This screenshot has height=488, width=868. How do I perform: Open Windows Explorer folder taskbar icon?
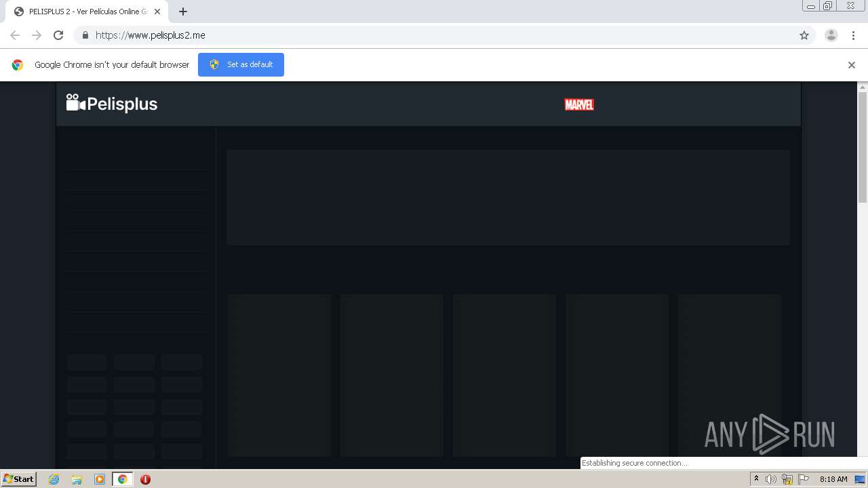(x=77, y=479)
